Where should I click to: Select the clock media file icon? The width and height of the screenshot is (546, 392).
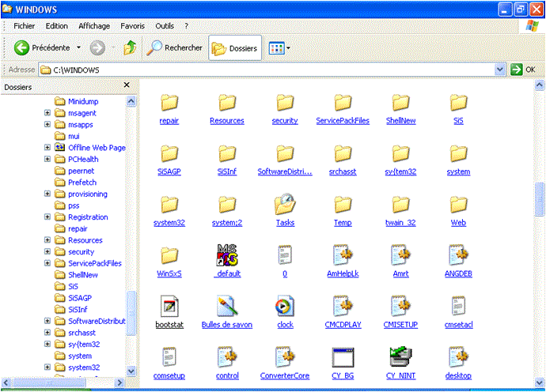pos(285,306)
